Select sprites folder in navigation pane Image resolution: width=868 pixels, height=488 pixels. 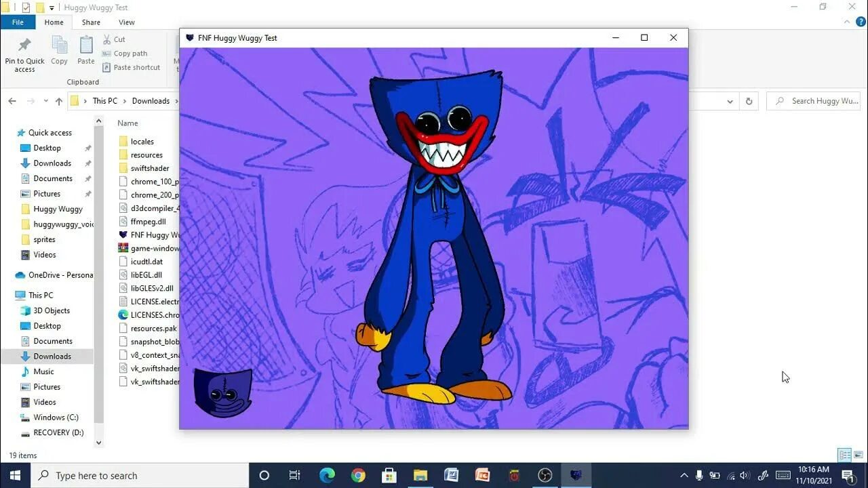pos(44,239)
